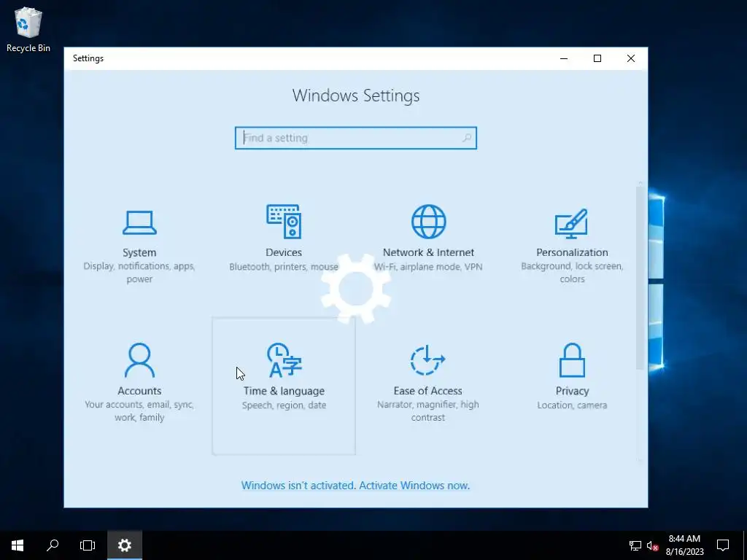Screen dimensions: 747x560
Task: Click 'Bluetooth, printers, mouse' description
Action: point(284,267)
